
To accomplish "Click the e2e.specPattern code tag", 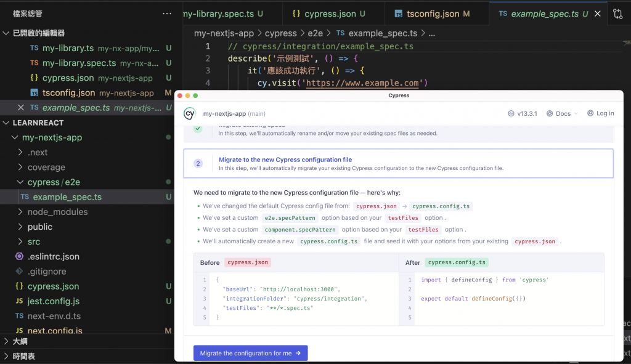I will click(x=290, y=218).
